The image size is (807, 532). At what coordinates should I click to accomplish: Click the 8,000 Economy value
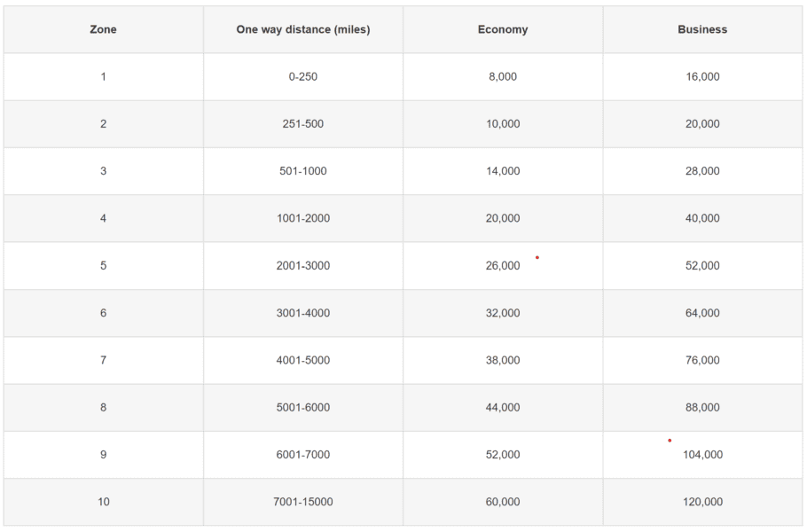503,76
